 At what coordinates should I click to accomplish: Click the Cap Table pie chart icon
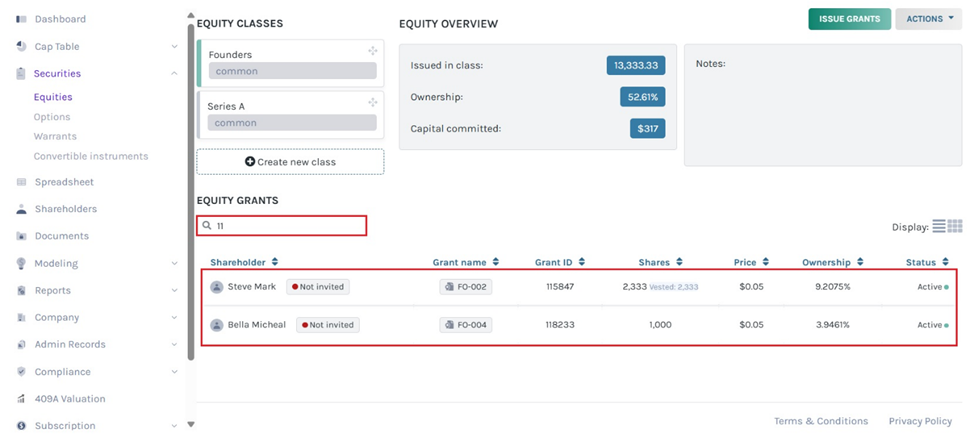22,47
